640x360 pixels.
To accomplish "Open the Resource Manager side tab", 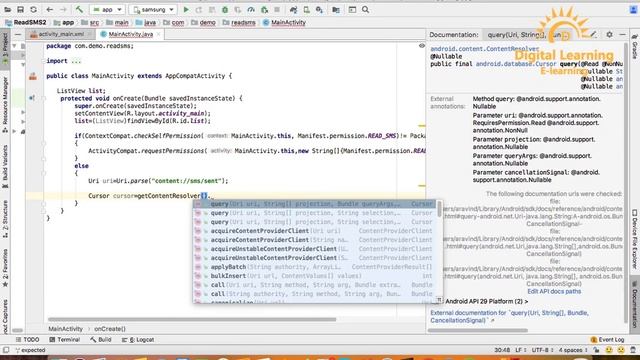I will (x=5, y=105).
